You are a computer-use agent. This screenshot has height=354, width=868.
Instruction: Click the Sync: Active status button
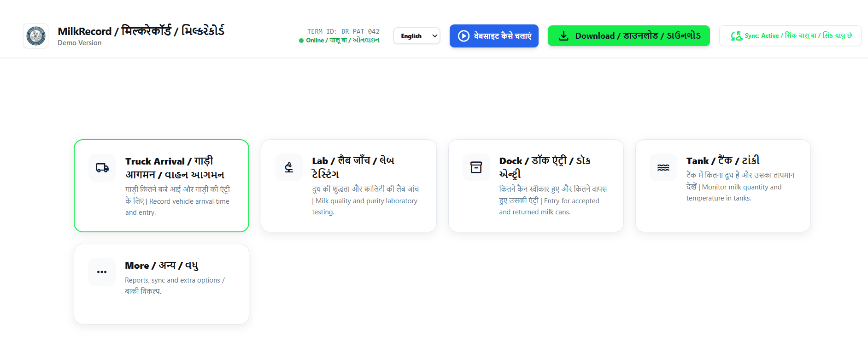(x=790, y=36)
